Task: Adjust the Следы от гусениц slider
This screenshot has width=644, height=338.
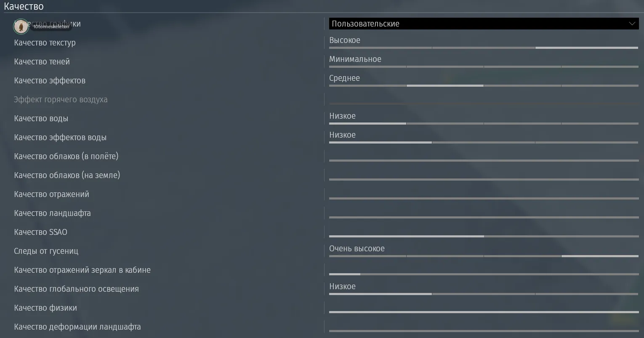Action: tap(484, 256)
